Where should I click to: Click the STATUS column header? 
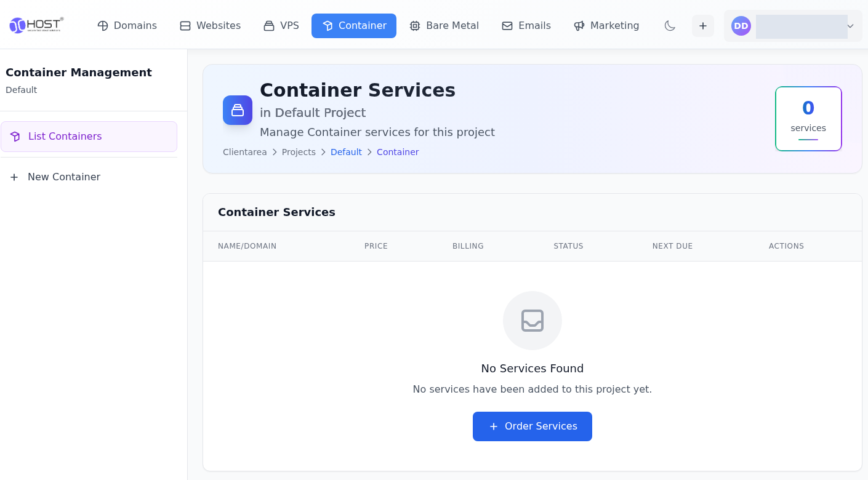click(568, 246)
